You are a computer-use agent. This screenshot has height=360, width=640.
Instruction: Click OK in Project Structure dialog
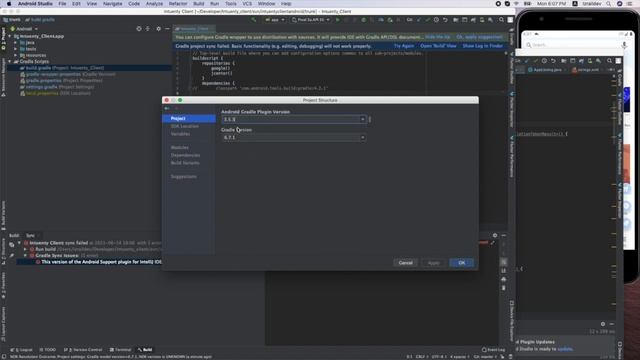tap(462, 263)
